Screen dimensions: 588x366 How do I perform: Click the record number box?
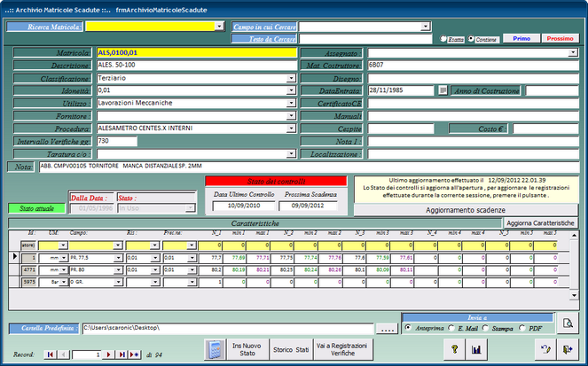(x=87, y=354)
